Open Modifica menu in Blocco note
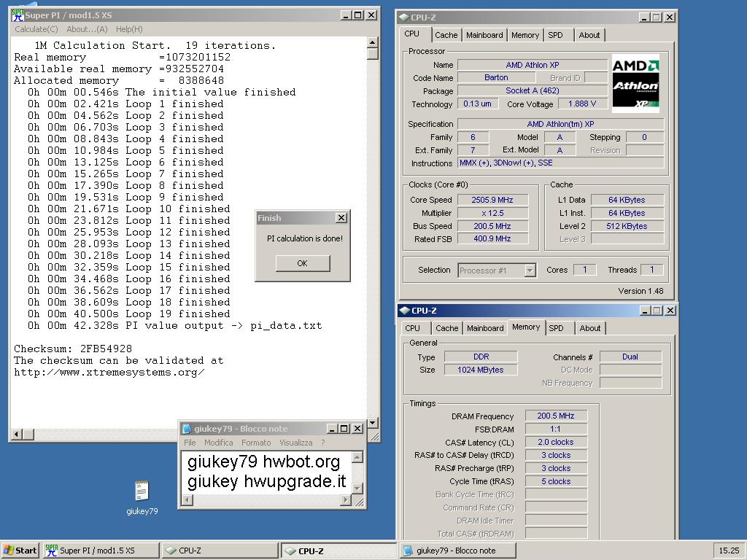The height and width of the screenshot is (560, 747). (x=218, y=443)
